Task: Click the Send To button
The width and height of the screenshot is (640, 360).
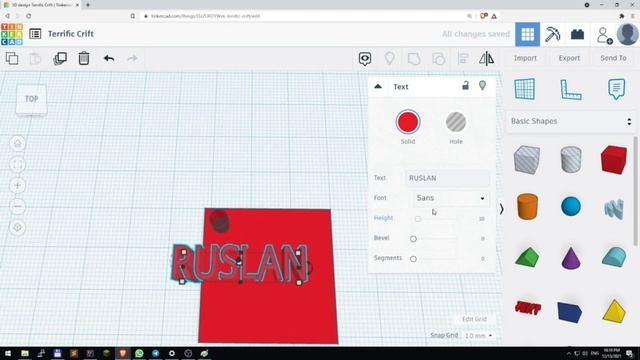Action: (613, 58)
